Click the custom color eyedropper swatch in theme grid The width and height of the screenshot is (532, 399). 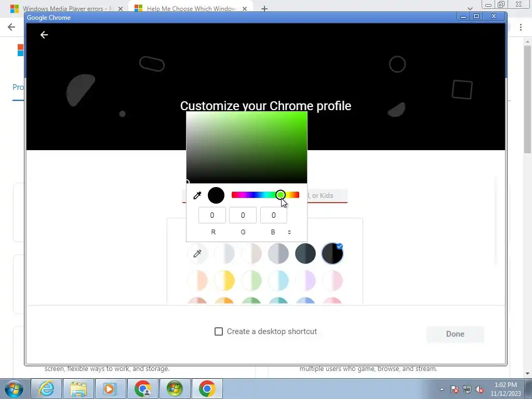197,254
